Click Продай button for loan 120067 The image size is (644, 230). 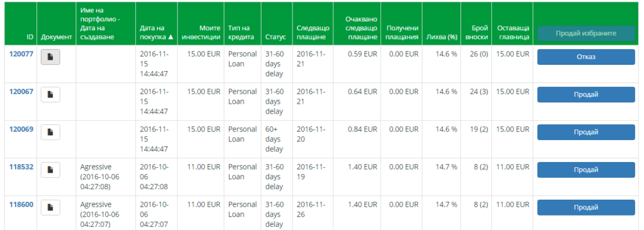pos(586,94)
